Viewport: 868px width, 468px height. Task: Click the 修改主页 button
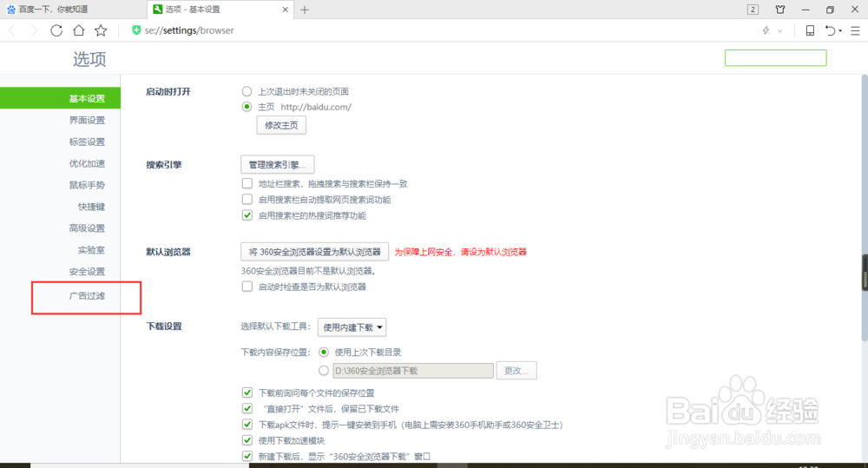pyautogui.click(x=281, y=125)
